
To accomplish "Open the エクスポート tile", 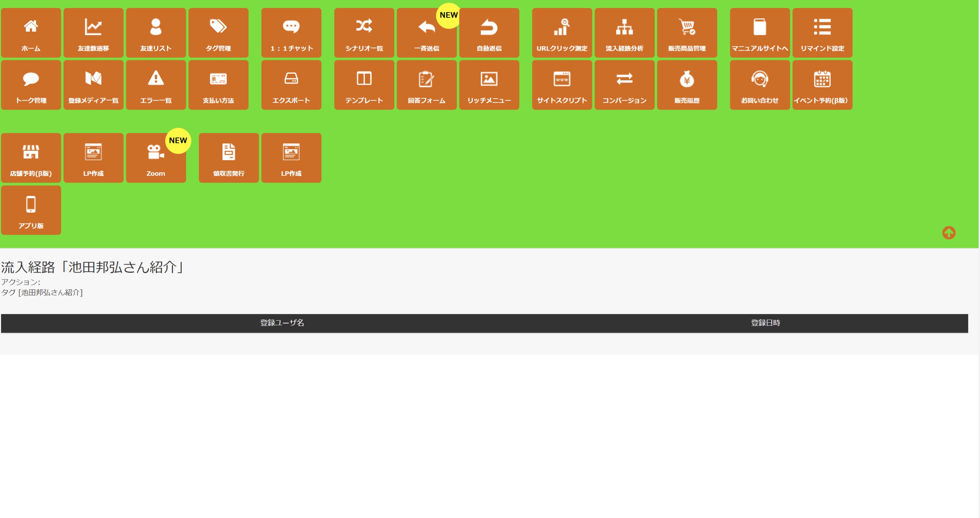I will tap(291, 85).
